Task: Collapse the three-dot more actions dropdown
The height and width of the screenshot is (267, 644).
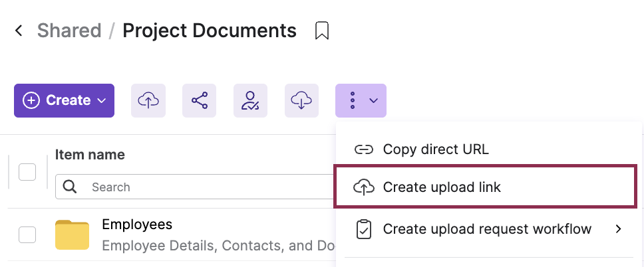Action: [361, 100]
